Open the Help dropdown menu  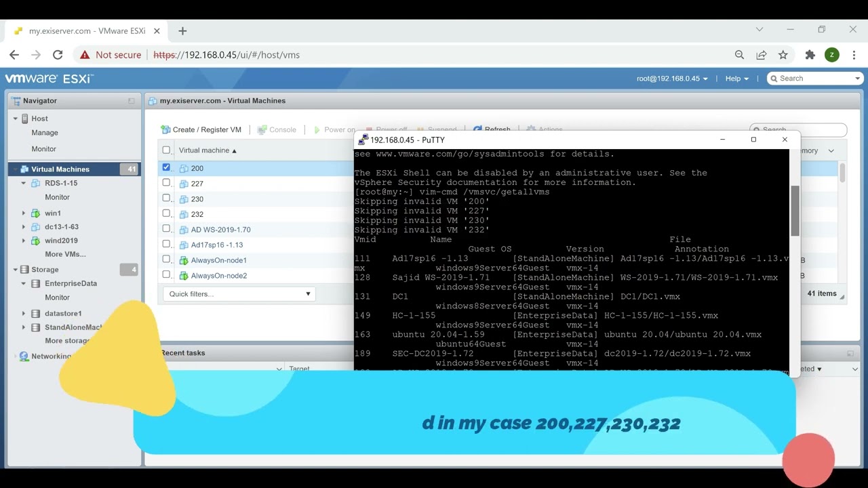(x=737, y=79)
